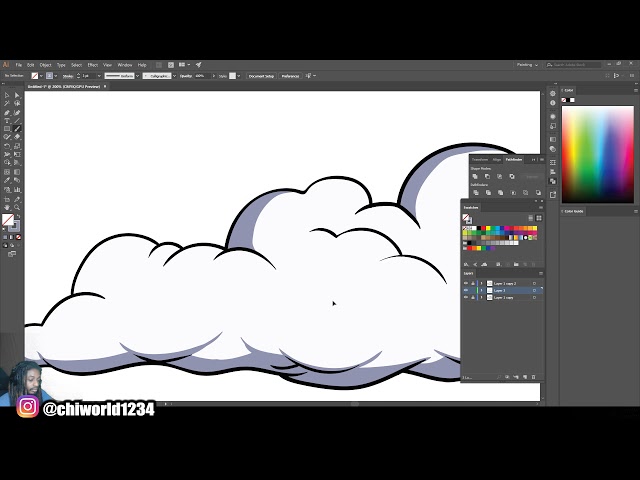
Task: Select the Artboard tool
Action: (x=7, y=199)
